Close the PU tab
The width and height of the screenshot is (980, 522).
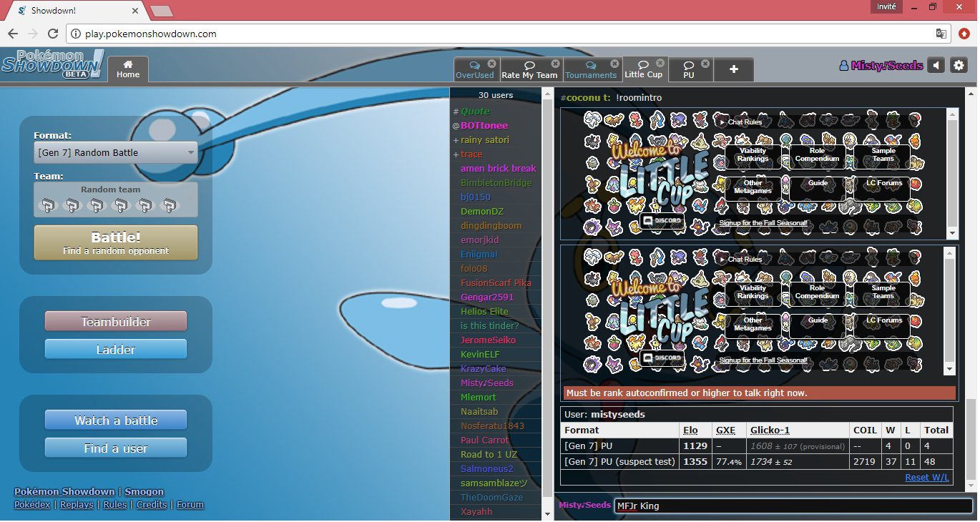[x=705, y=64]
